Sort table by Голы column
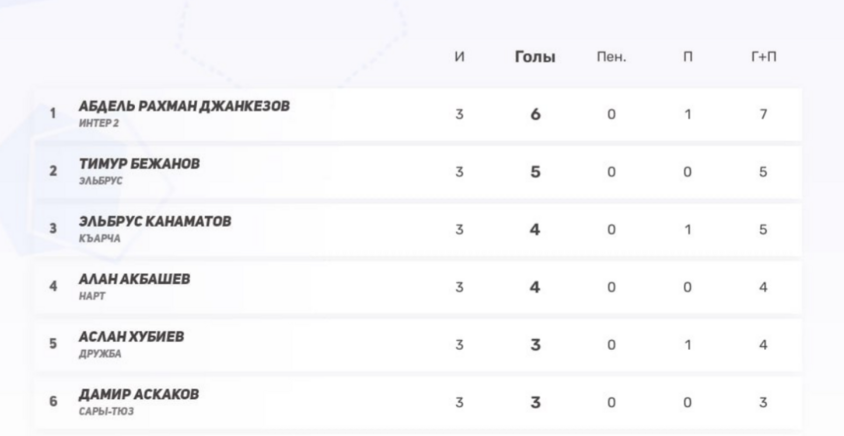This screenshot has height=436, width=844. pyautogui.click(x=535, y=57)
